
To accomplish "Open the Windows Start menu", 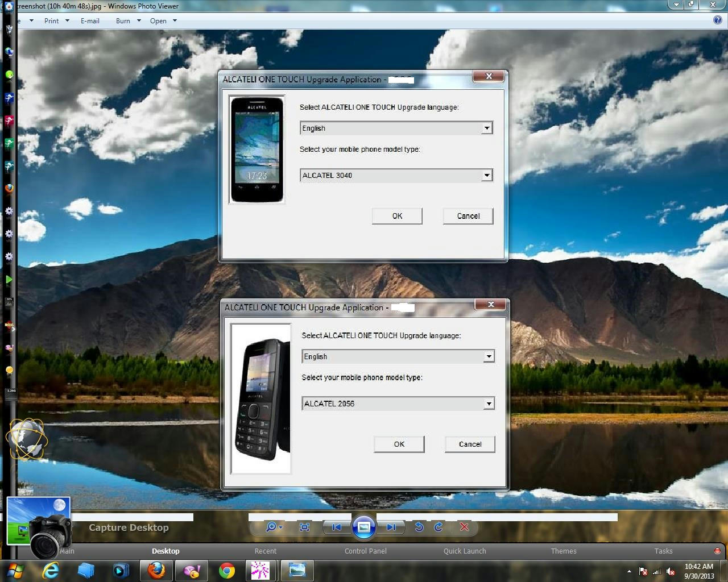I will click(x=16, y=570).
